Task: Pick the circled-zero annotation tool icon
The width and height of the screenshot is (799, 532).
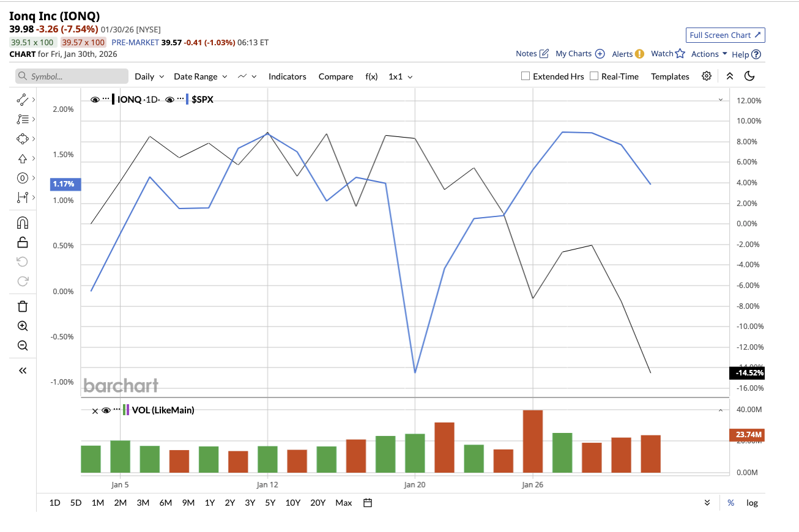Action: click(23, 178)
